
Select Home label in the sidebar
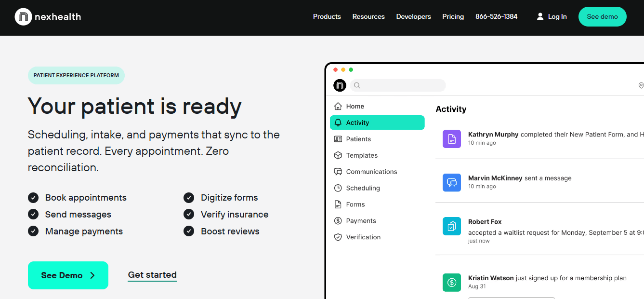click(x=355, y=106)
